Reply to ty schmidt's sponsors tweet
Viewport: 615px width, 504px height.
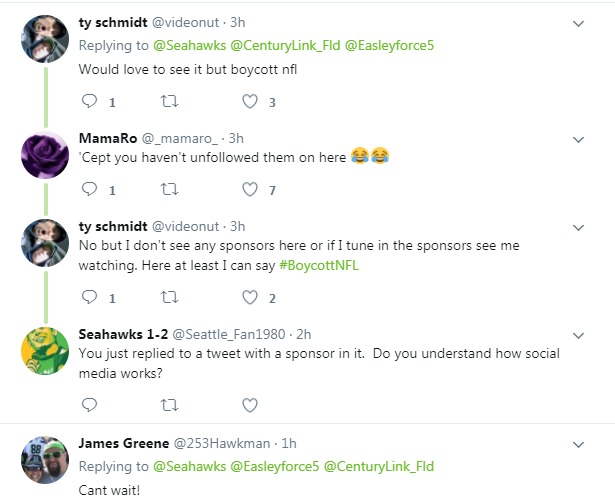point(89,297)
